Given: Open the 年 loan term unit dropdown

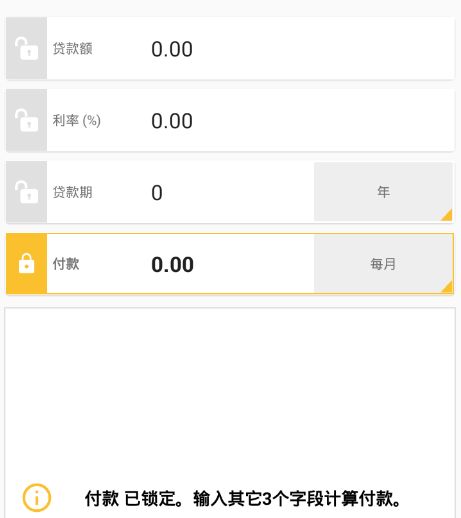Looking at the screenshot, I should coord(383,192).
